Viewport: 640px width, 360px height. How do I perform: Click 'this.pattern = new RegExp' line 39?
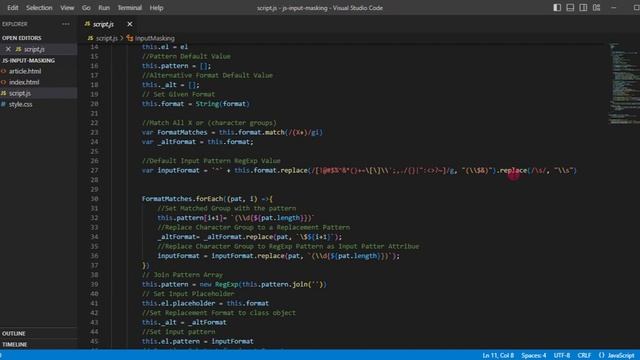(190, 284)
